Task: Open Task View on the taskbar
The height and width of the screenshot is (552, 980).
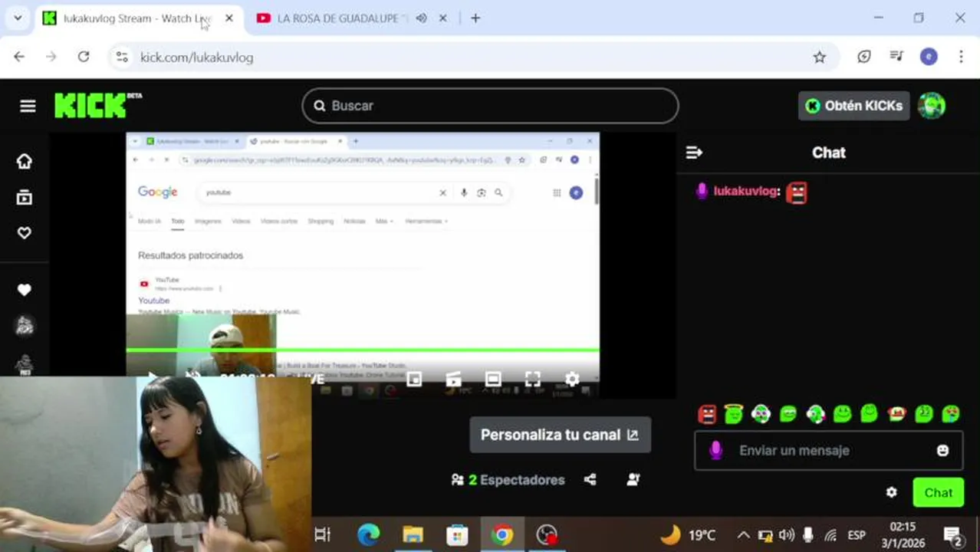Action: (323, 534)
